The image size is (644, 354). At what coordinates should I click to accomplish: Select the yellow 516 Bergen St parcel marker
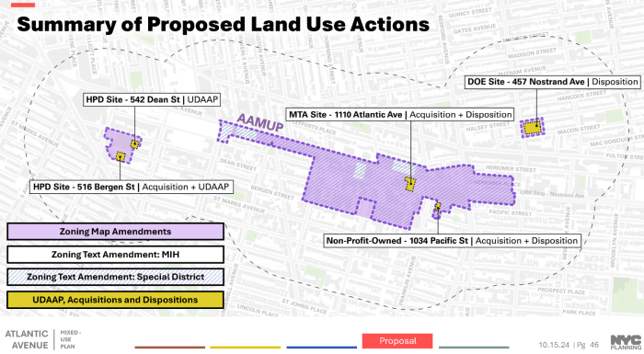click(121, 156)
